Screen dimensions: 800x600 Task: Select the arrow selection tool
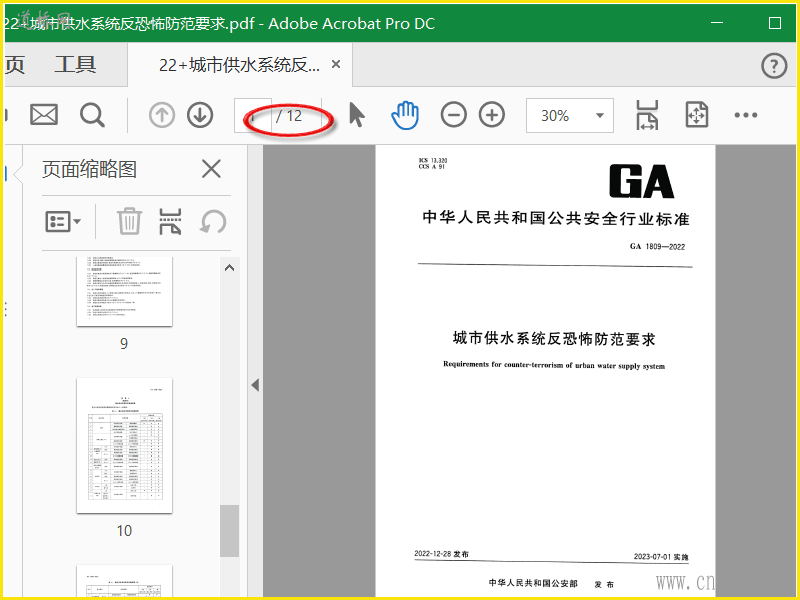(357, 114)
